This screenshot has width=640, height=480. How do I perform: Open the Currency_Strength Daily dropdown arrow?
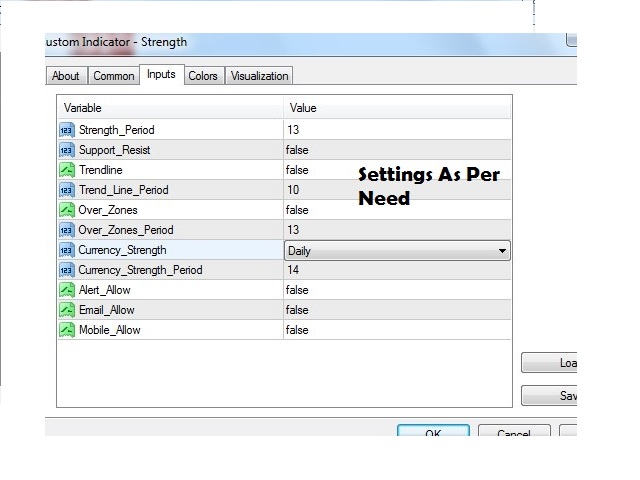tap(501, 251)
